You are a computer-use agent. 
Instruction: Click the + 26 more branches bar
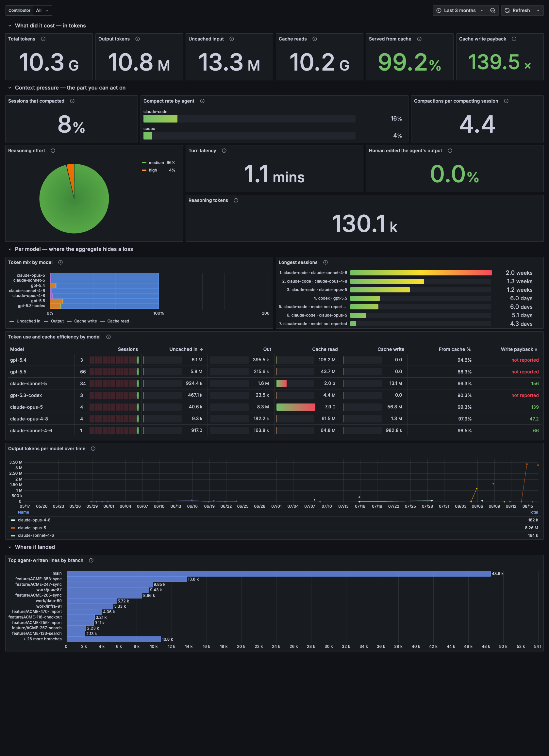tap(114, 639)
